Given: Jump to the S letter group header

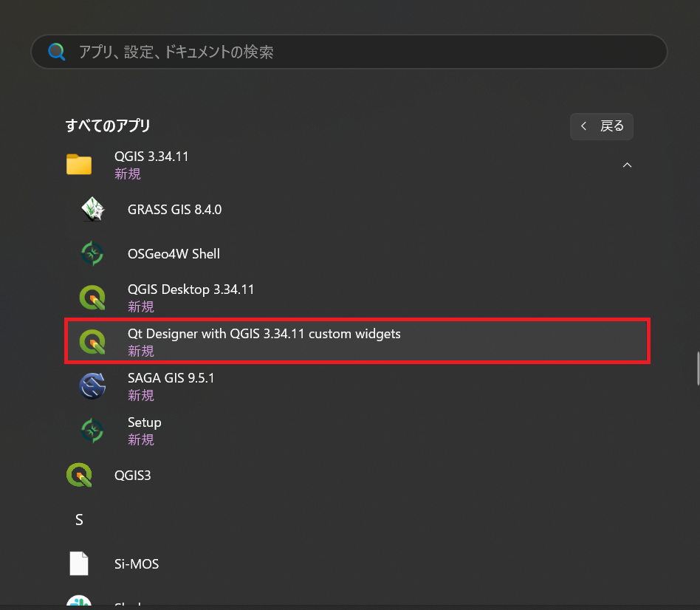Looking at the screenshot, I should tap(79, 519).
